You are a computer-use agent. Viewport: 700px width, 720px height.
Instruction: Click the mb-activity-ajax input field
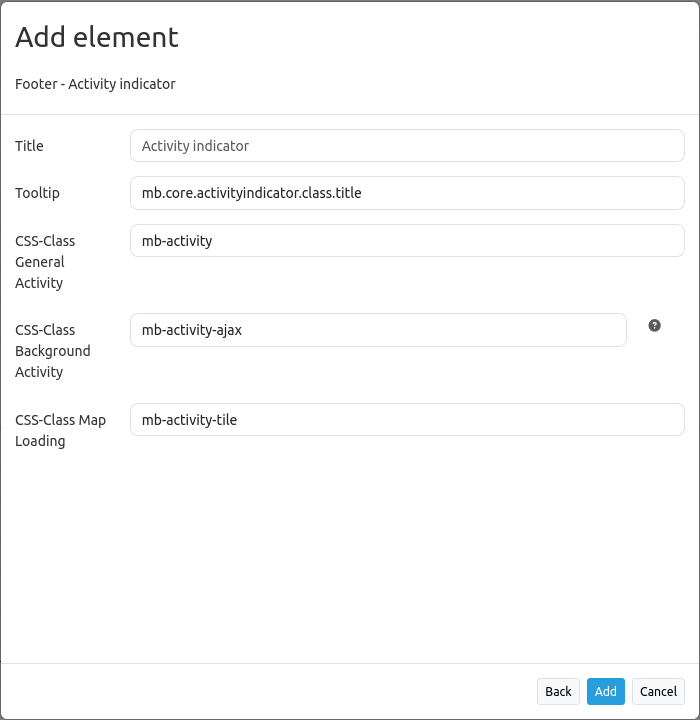pos(378,330)
